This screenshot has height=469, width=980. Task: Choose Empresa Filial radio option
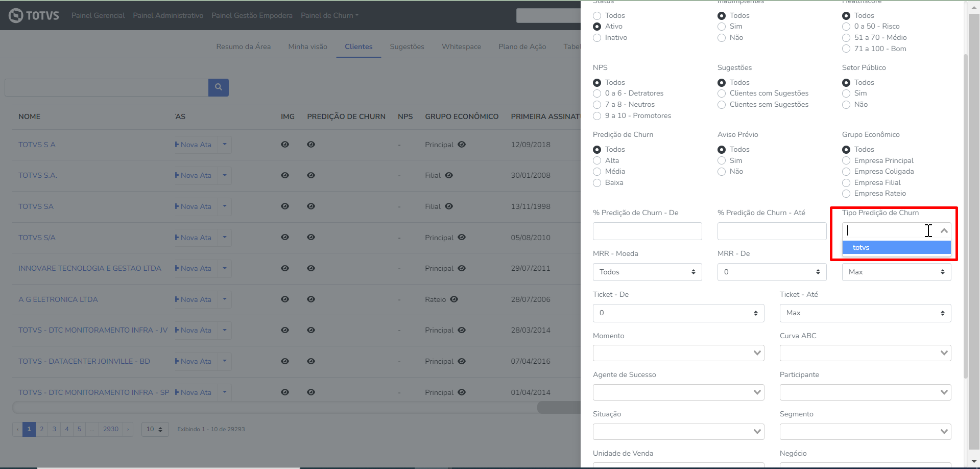click(846, 183)
